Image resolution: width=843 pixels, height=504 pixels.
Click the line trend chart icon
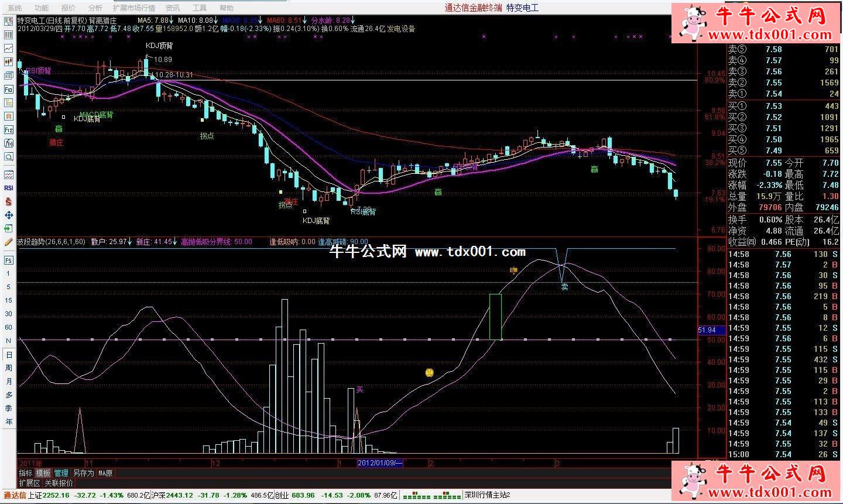[9, 49]
